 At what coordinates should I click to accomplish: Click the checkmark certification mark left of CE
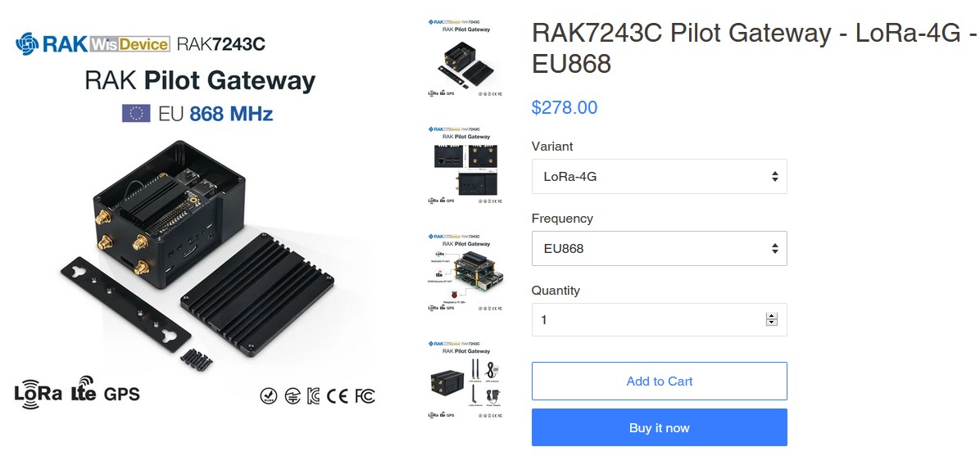268,396
